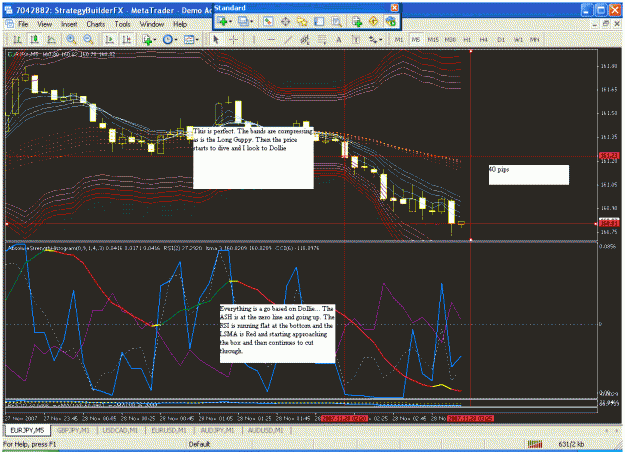Open Data Window from Standard toolbar
The height and width of the screenshot is (452, 625).
pyautogui.click(x=285, y=22)
